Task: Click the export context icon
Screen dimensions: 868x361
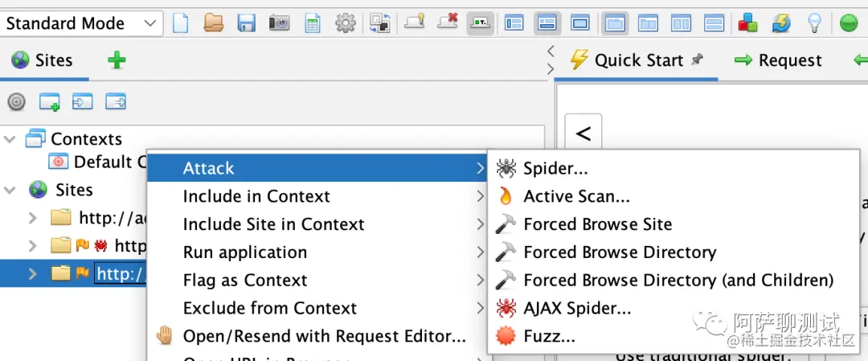Action: click(x=116, y=102)
